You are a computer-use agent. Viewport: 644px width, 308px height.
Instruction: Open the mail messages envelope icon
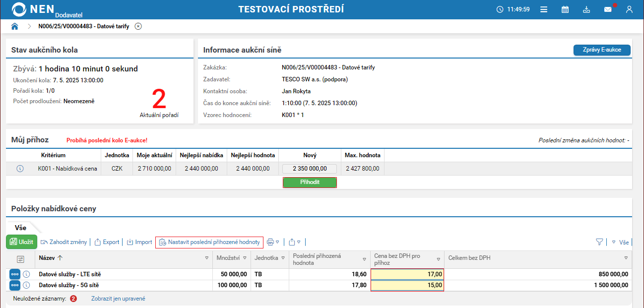point(608,9)
